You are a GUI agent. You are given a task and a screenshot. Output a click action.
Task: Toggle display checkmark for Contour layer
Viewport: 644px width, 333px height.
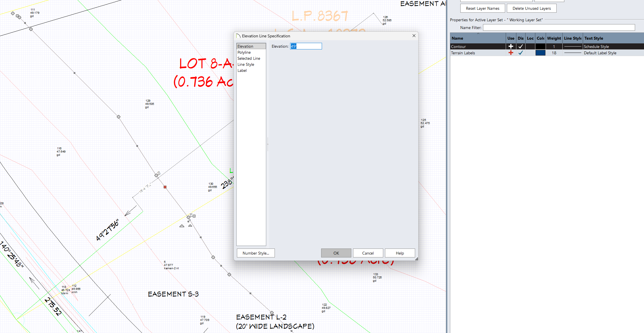[x=520, y=47]
